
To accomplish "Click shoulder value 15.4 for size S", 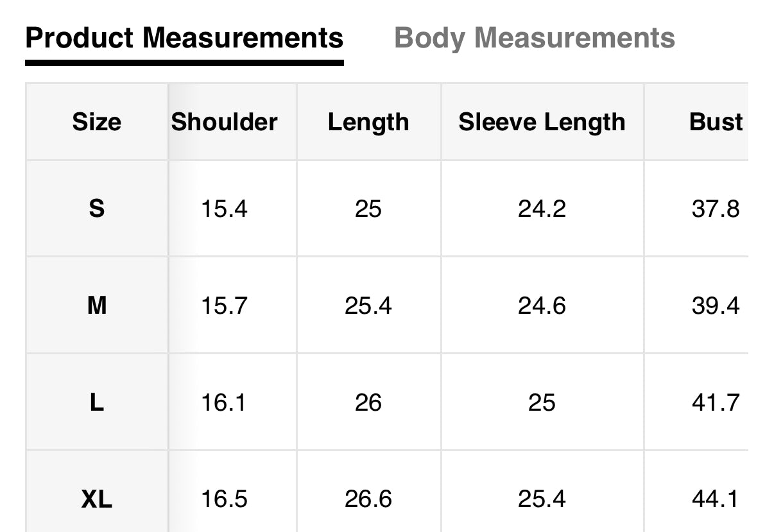I will pyautogui.click(x=224, y=209).
